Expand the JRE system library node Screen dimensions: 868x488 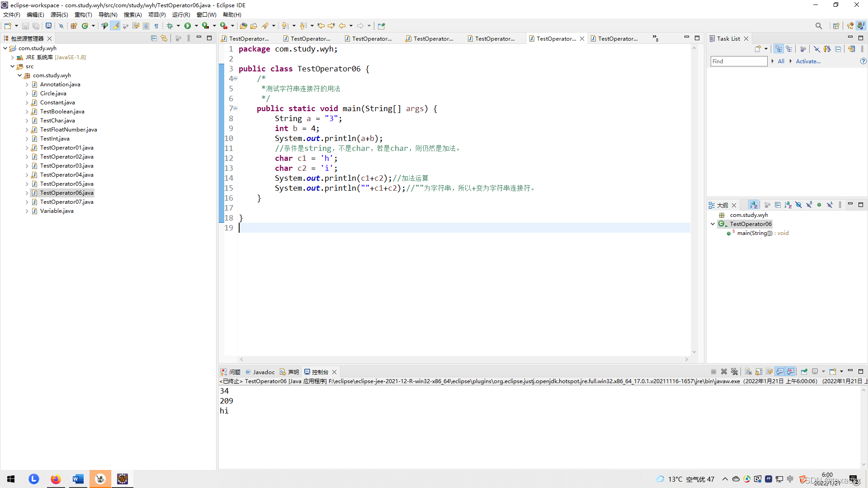pyautogui.click(x=12, y=57)
